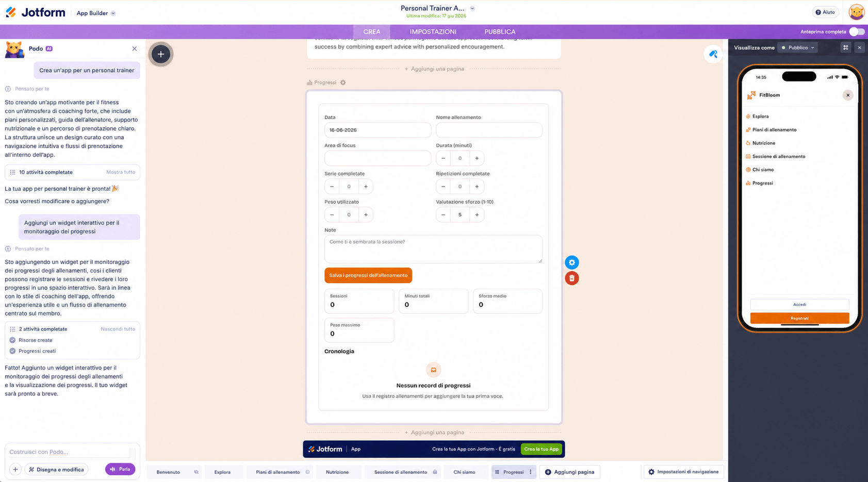Open the Pubblico visibility dropdown

pos(798,47)
